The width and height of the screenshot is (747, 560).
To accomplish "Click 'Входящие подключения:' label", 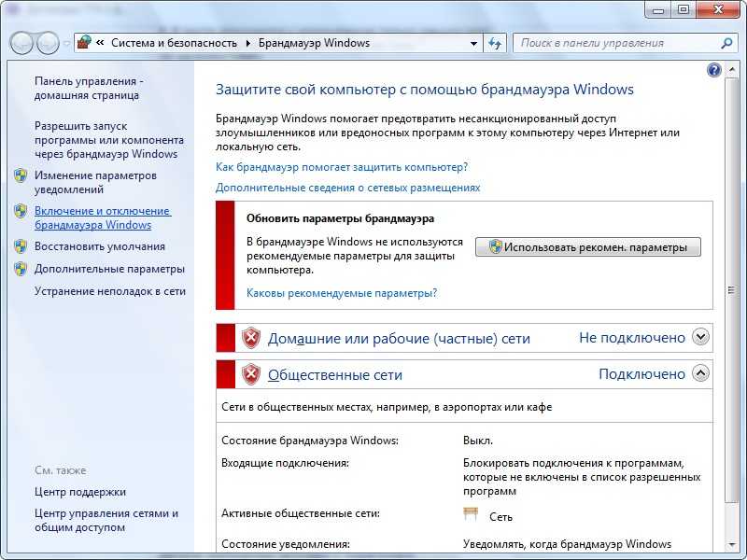I will click(x=285, y=463).
